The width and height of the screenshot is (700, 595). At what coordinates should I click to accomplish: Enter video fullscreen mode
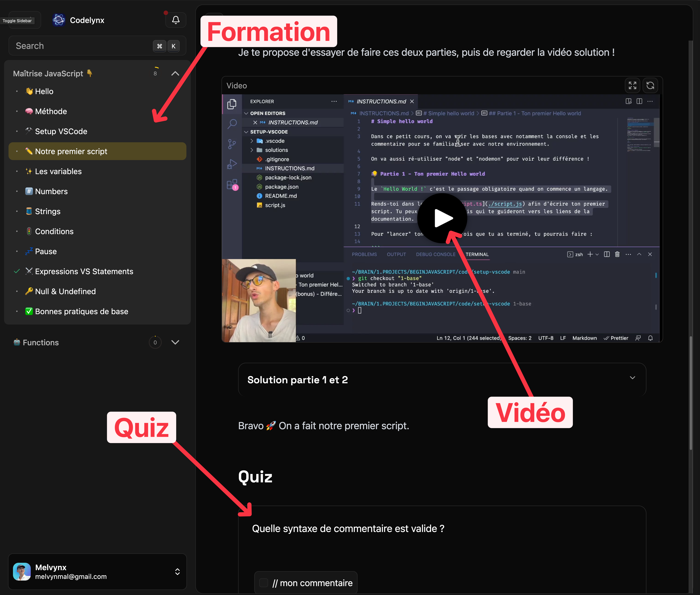633,85
